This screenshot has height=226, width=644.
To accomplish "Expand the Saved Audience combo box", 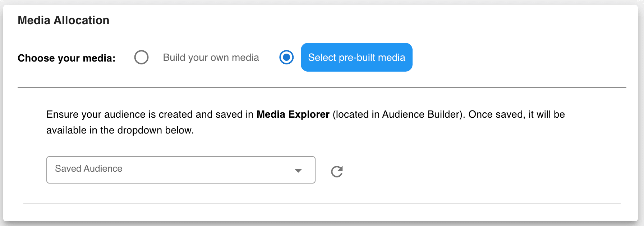I will point(181,170).
